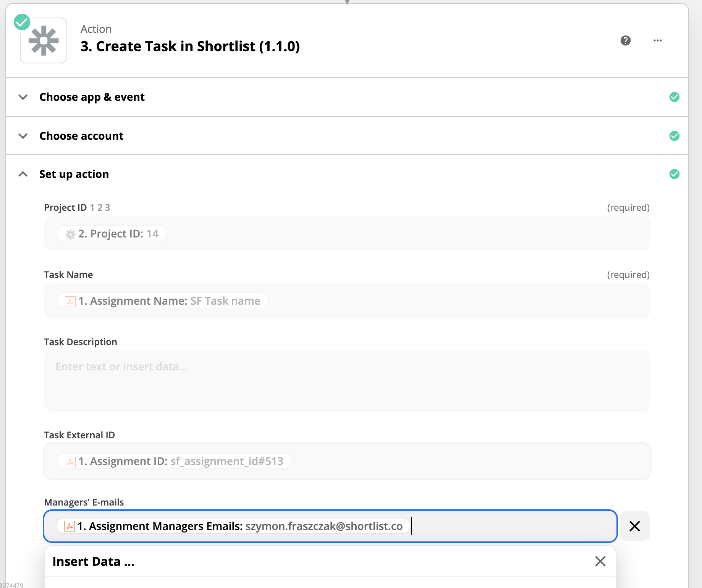Click the 'Task Description' field label
702x588 pixels.
tap(81, 342)
